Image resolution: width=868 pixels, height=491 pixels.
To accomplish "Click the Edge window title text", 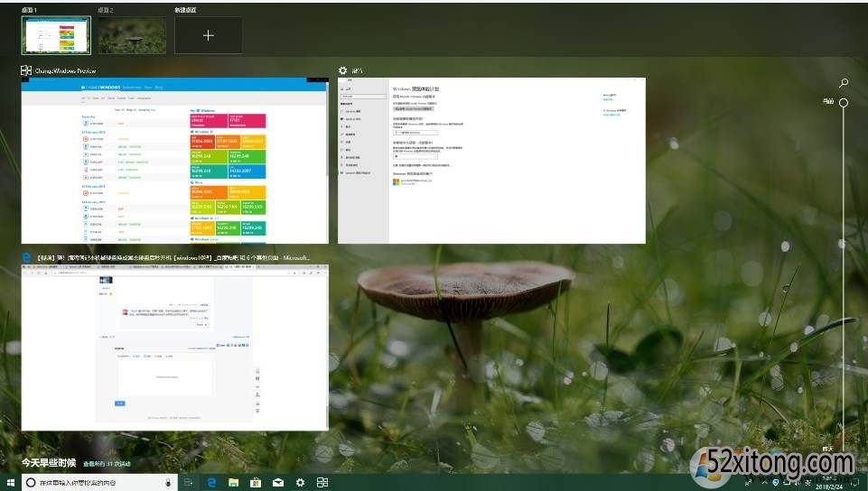I will pos(173,257).
